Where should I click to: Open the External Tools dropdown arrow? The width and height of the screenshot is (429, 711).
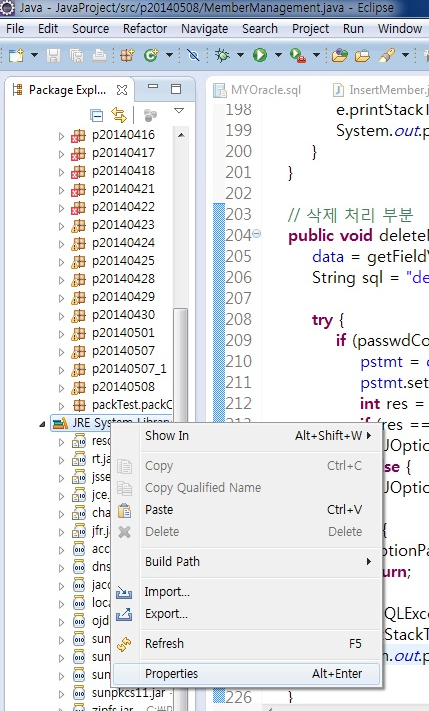point(317,55)
